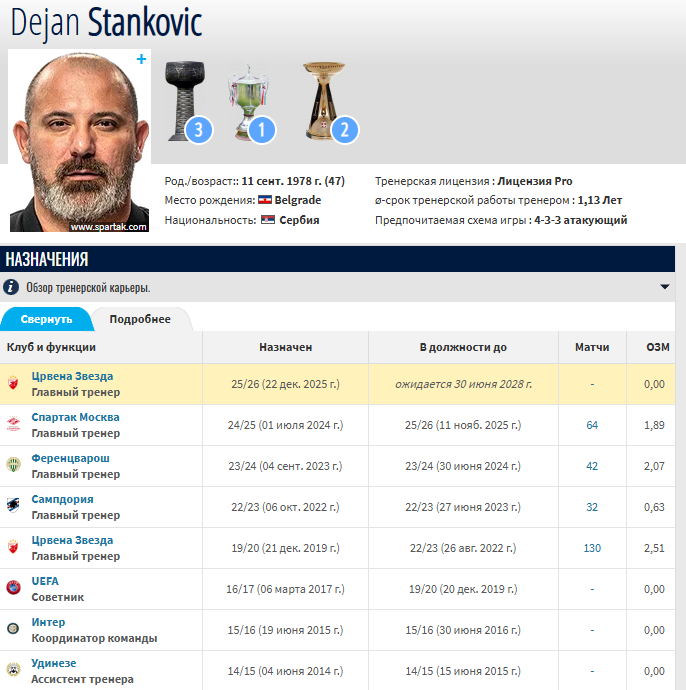Screen dimensions: 686x690
Task: Open the Црвена Звезда link in the highlighted row
Action: coord(72,376)
